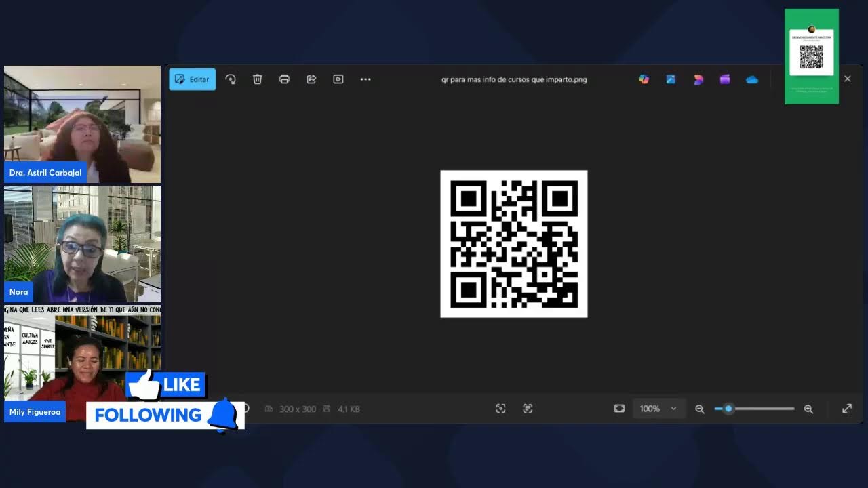Open the three-dot more options menu
Image resolution: width=868 pixels, height=488 pixels.
click(366, 79)
